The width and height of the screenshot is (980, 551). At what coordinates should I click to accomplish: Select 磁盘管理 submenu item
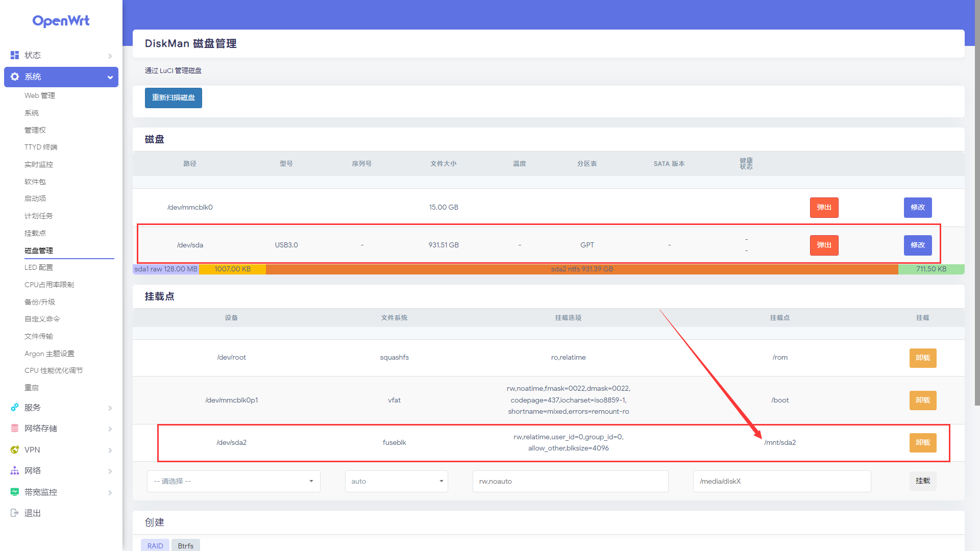coord(39,251)
